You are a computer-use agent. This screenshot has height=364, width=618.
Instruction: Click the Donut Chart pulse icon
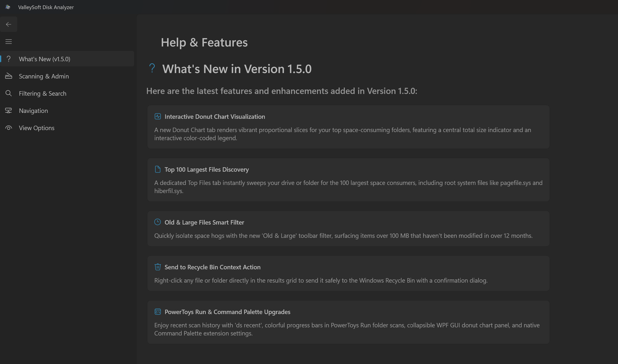pyautogui.click(x=158, y=116)
